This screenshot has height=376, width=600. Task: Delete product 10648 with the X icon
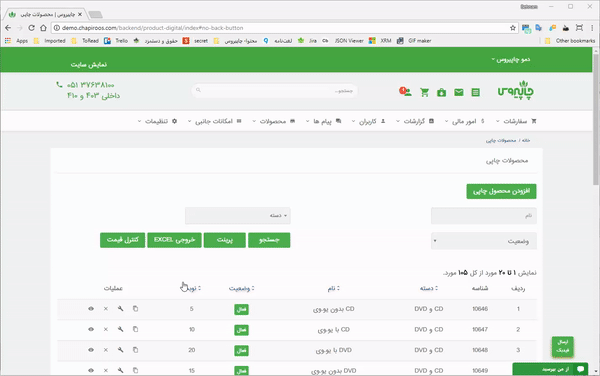tap(106, 350)
